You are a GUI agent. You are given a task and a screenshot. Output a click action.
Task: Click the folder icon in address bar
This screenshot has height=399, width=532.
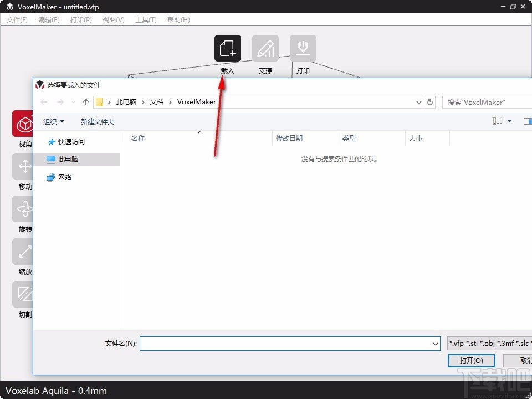99,102
